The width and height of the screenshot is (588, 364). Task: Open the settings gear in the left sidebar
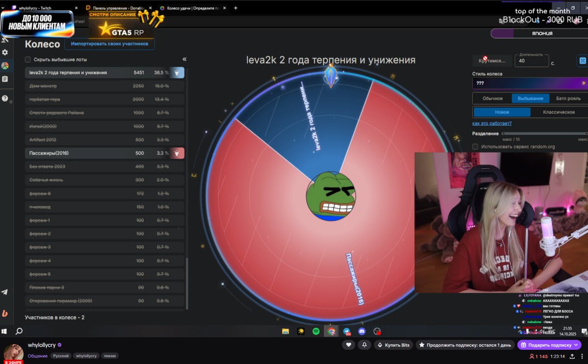pos(5,52)
